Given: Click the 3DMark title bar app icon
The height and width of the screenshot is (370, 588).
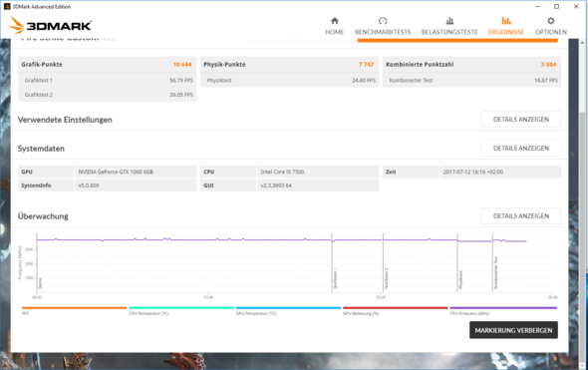Looking at the screenshot, I should click(x=7, y=6).
